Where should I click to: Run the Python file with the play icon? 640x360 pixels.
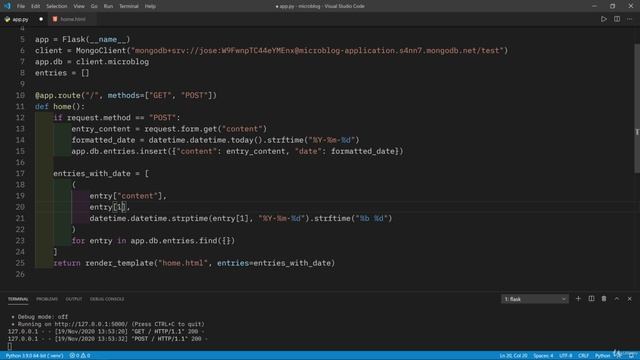coord(603,19)
